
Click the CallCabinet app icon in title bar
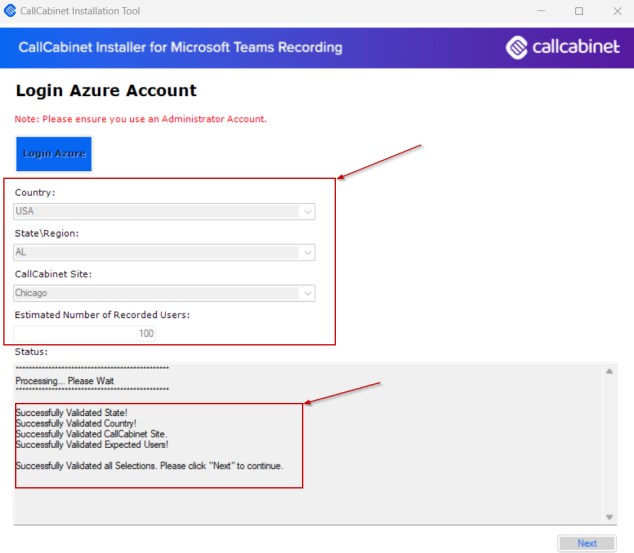[10, 11]
